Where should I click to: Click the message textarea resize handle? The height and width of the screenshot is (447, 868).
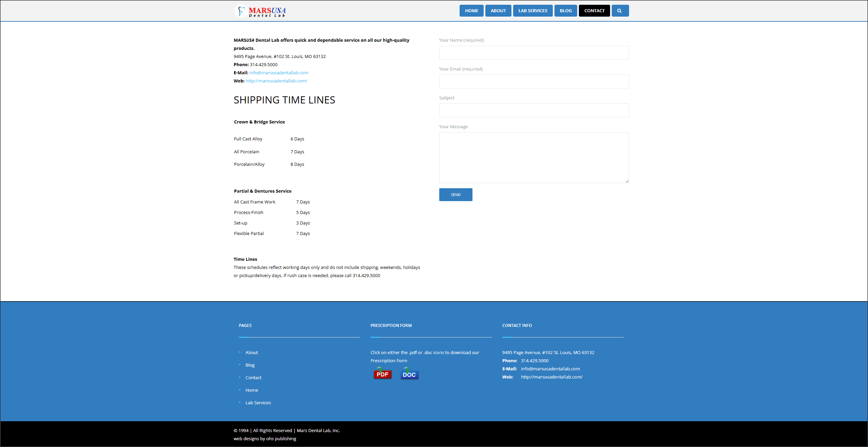(627, 181)
